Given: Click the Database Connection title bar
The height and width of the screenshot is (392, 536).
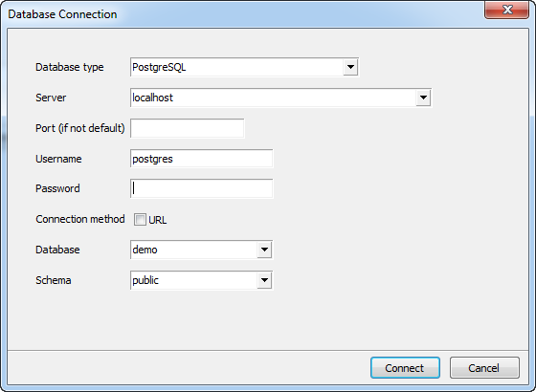Looking at the screenshot, I should click(239, 14).
